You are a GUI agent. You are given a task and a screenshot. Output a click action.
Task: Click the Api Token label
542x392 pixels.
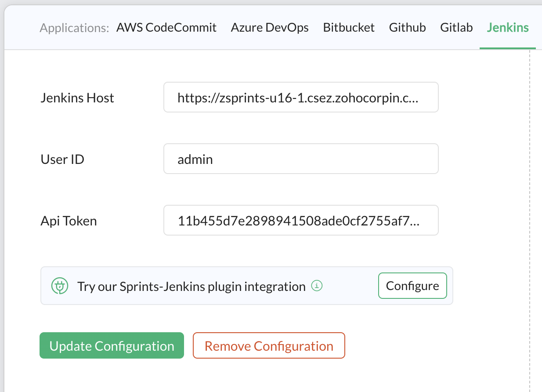pyautogui.click(x=69, y=221)
